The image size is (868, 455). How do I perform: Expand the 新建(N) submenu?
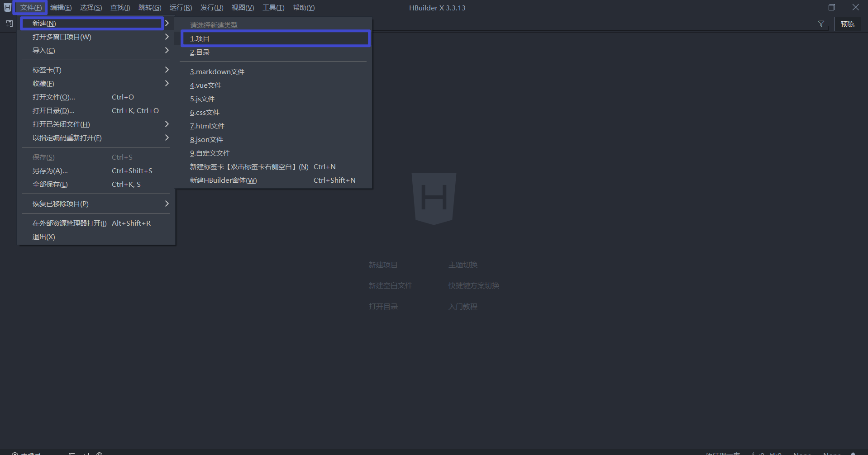pyautogui.click(x=95, y=24)
